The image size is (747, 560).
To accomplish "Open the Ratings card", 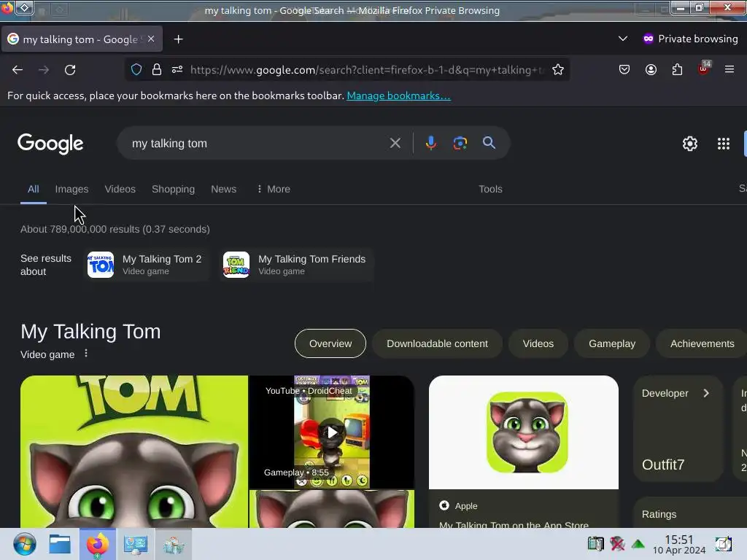I will coord(689,514).
